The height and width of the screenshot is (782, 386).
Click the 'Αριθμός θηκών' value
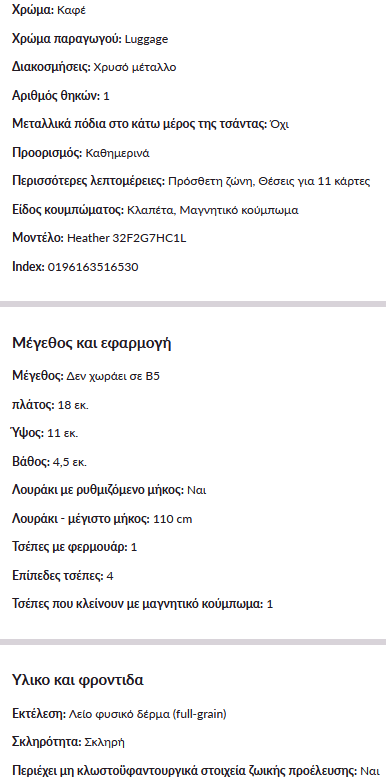point(106,96)
